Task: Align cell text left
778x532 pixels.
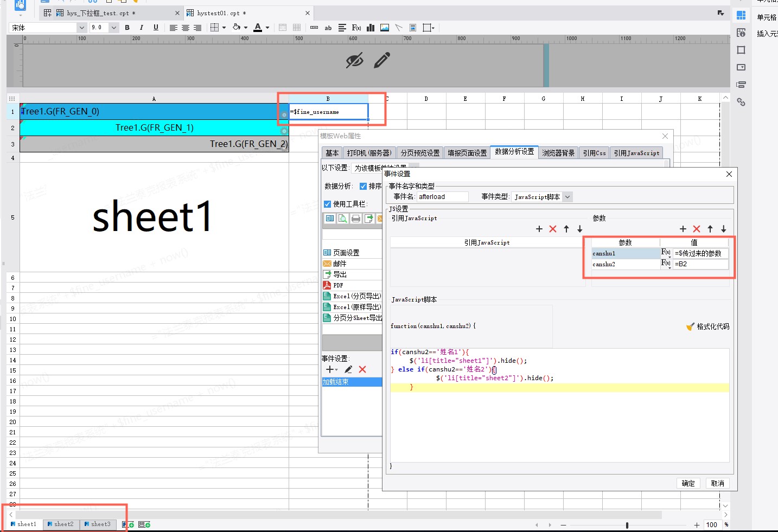Action: coord(174,28)
